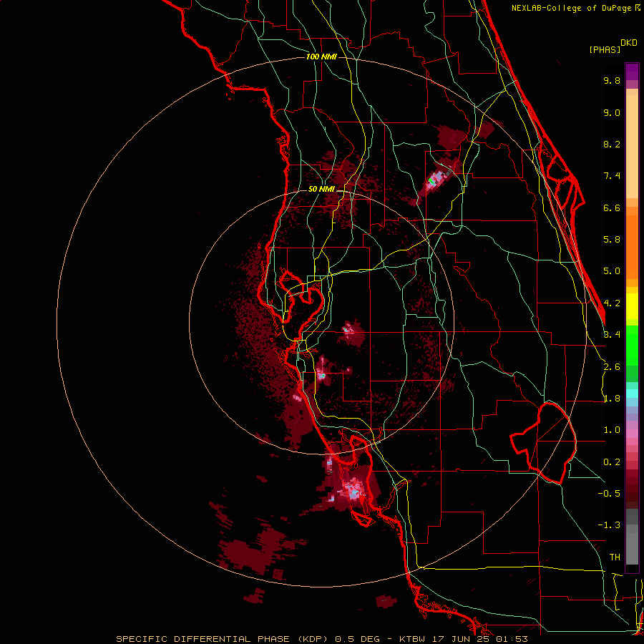644x644 pixels.
Task: Click the DKD [PHAS] legend heading
Action: coord(613,46)
